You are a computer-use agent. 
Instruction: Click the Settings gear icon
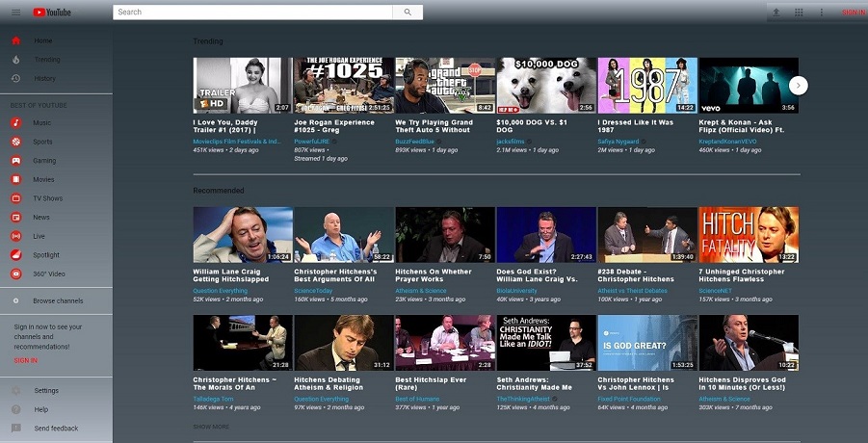click(x=16, y=390)
